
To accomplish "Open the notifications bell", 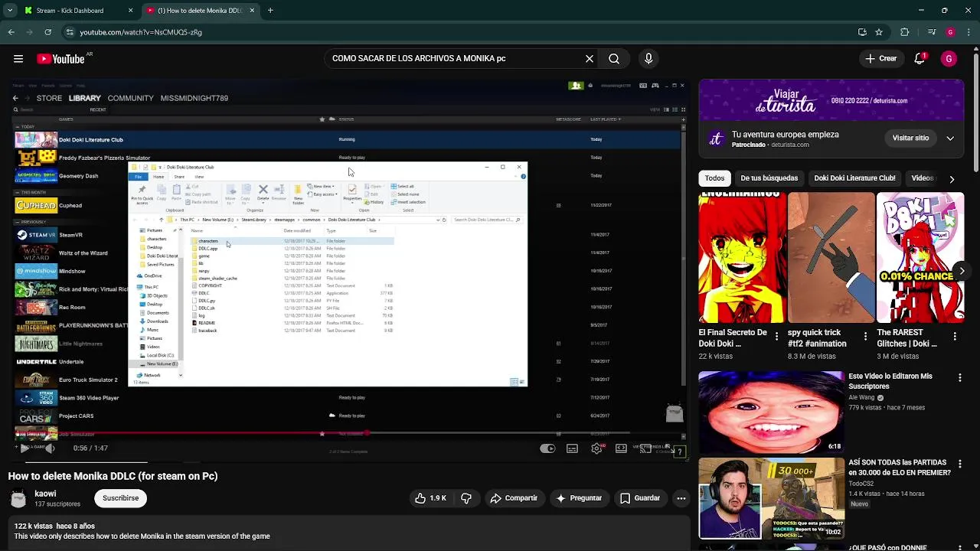I will pyautogui.click(x=920, y=59).
